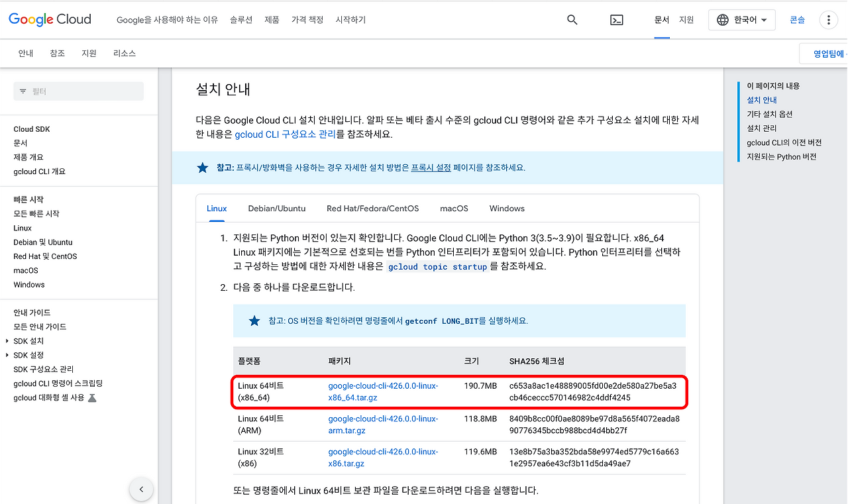This screenshot has height=504, width=848.
Task: Open the 콘솔 link in the header
Action: click(797, 20)
